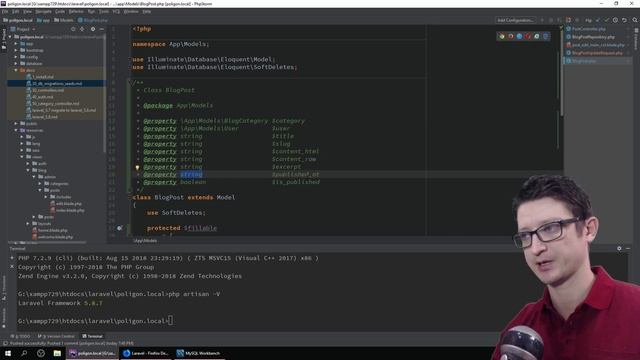This screenshot has width=640, height=360.
Task: Open File Explorer from the taskbar
Action: click(x=57, y=353)
